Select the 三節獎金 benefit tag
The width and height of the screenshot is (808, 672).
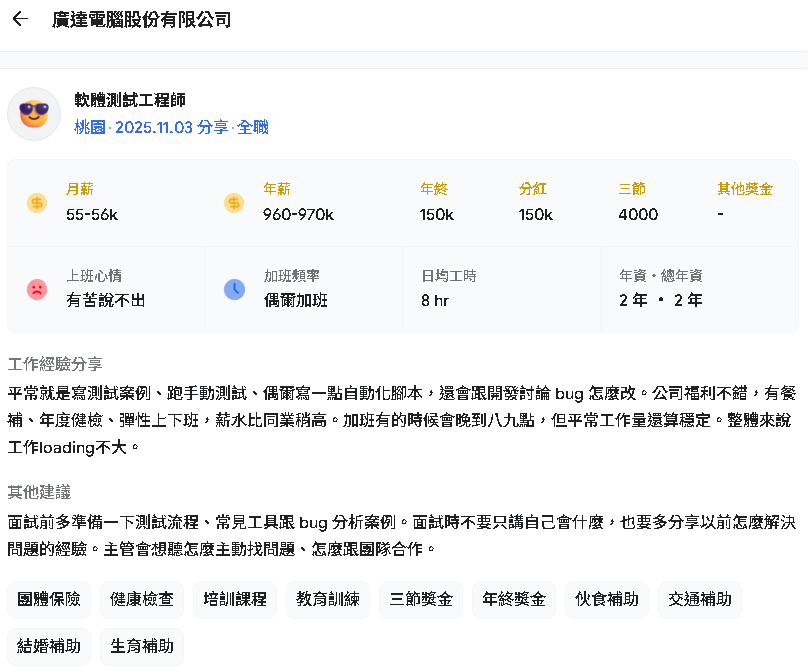(x=421, y=599)
